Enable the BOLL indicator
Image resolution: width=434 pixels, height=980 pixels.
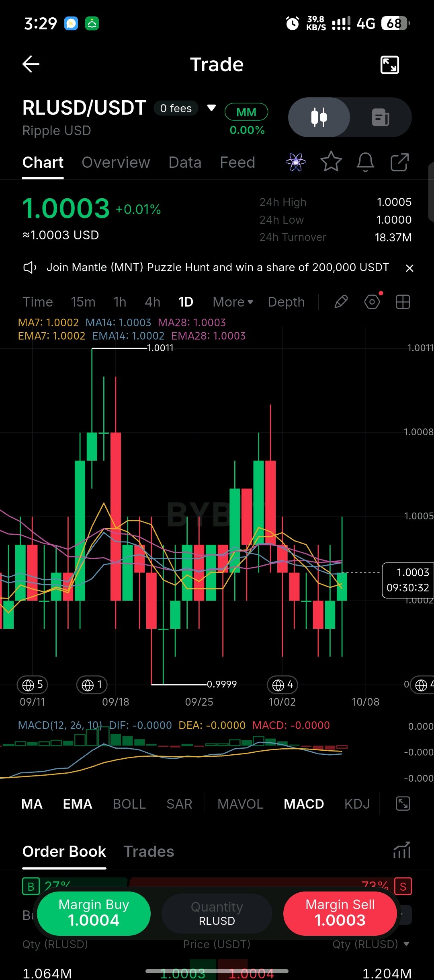(x=129, y=804)
